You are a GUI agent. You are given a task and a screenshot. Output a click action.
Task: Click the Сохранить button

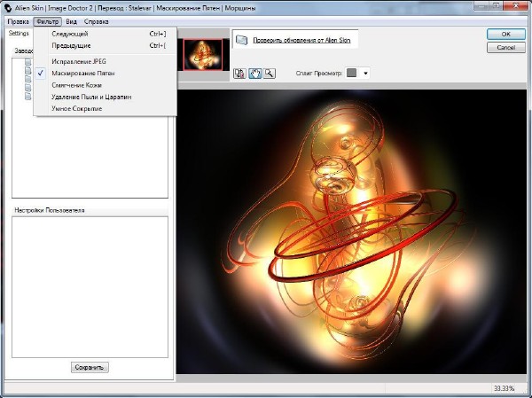(90, 367)
